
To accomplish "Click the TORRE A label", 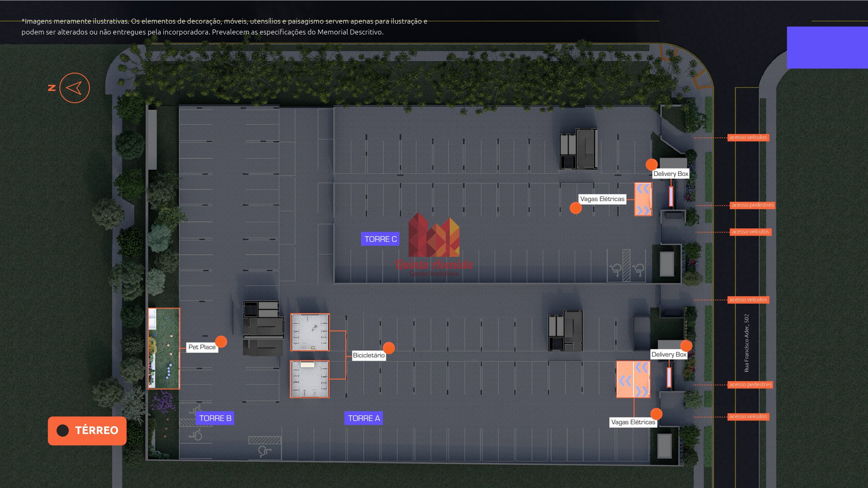I will (x=364, y=418).
